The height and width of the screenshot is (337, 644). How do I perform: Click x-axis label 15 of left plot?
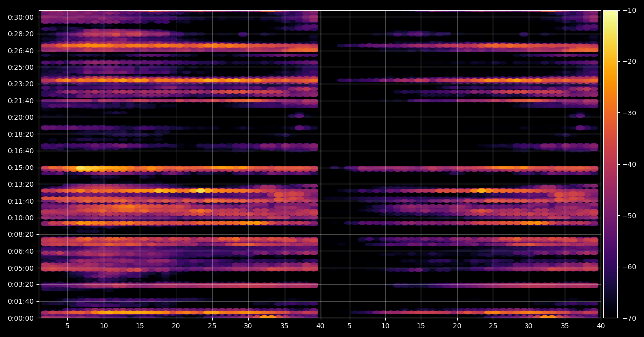tap(140, 326)
